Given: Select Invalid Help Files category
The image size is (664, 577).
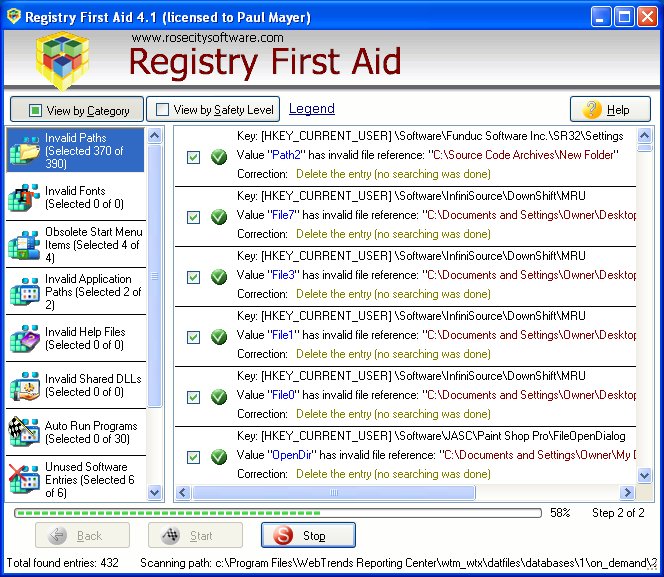Looking at the screenshot, I should click(75, 338).
